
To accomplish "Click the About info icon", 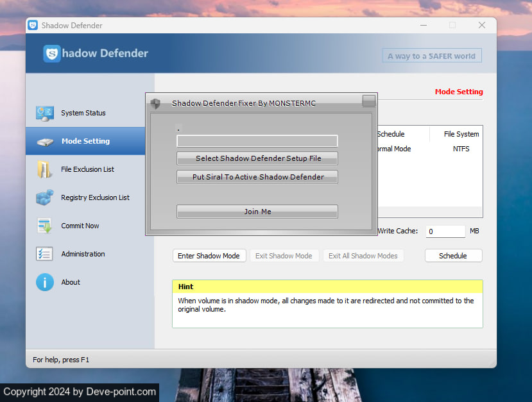I will [45, 282].
